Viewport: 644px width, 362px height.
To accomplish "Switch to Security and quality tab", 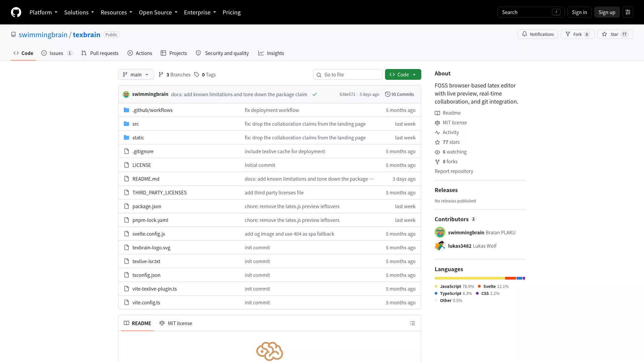I will click(x=222, y=53).
